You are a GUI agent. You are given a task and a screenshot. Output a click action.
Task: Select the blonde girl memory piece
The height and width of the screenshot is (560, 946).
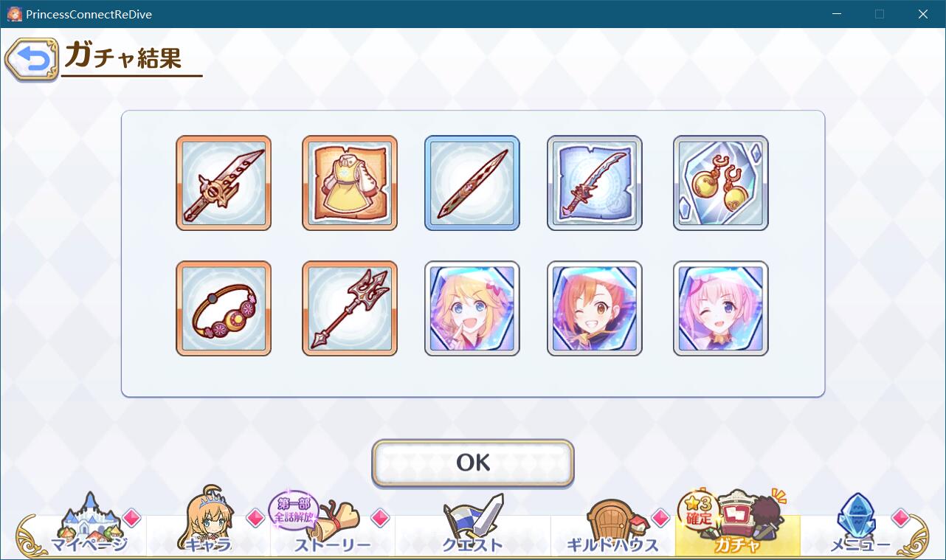[472, 308]
